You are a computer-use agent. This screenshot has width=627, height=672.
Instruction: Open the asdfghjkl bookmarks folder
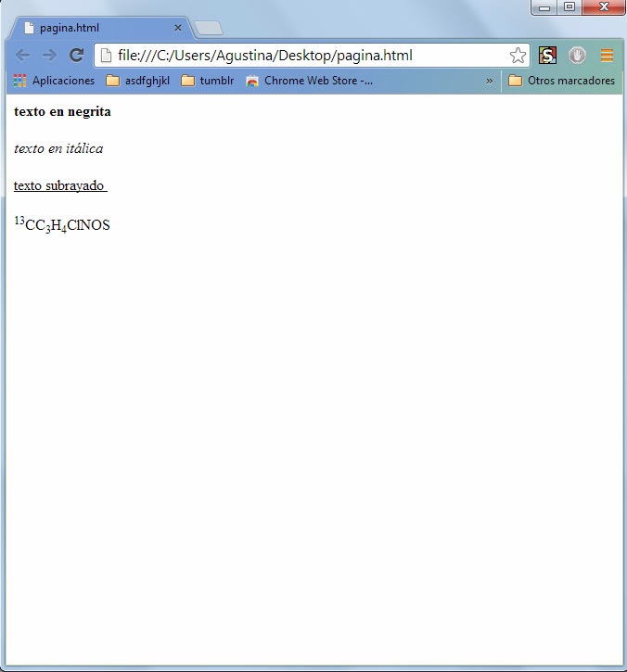coord(137,81)
